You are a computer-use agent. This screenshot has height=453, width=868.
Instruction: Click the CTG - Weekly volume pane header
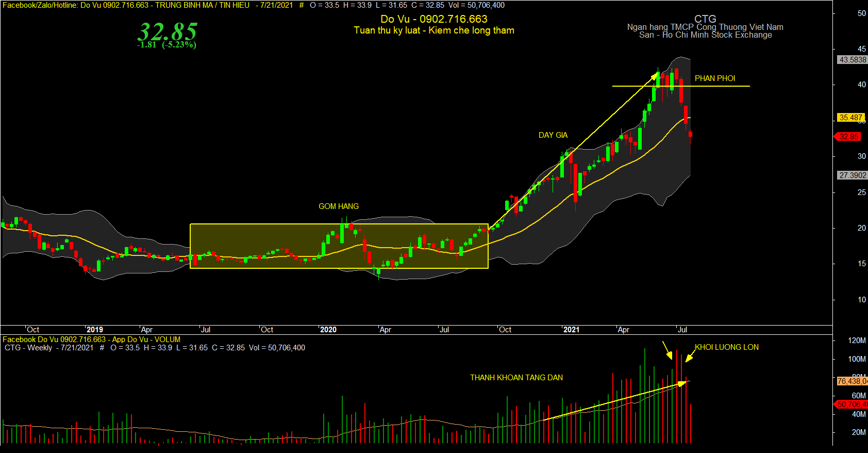click(x=155, y=348)
